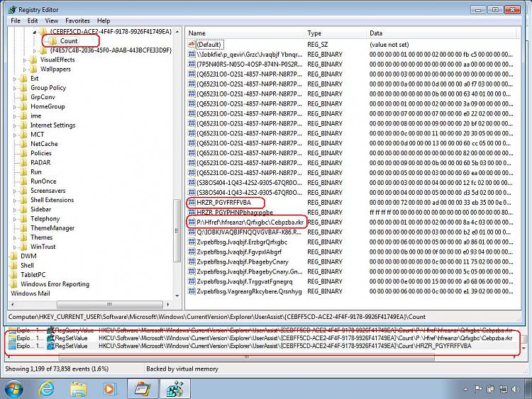This screenshot has height=399, width=532.
Task: Click the binary icon for Zvpebfbsg.Jvaqbjf.FgvpxlAbgrf
Action: coord(192,252)
